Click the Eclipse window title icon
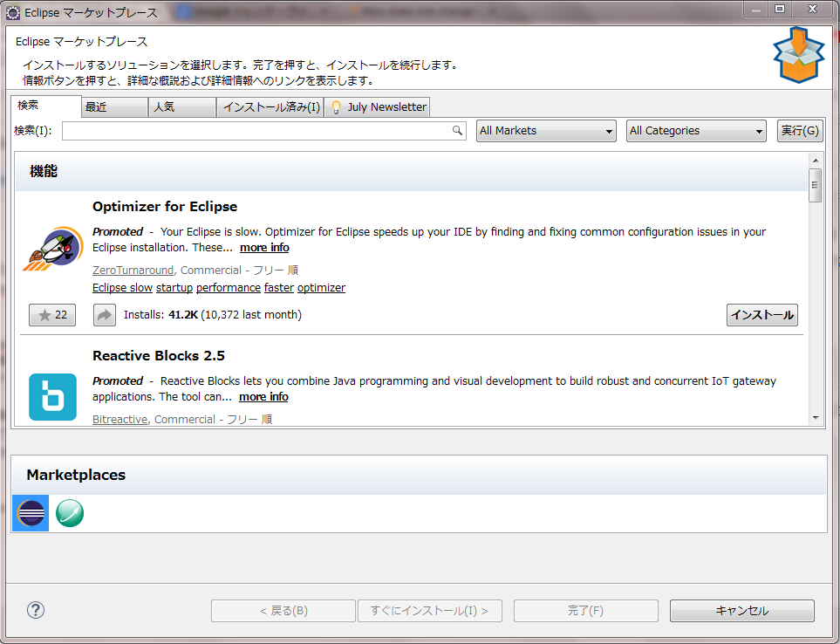The width and height of the screenshot is (840, 644). pyautogui.click(x=13, y=12)
